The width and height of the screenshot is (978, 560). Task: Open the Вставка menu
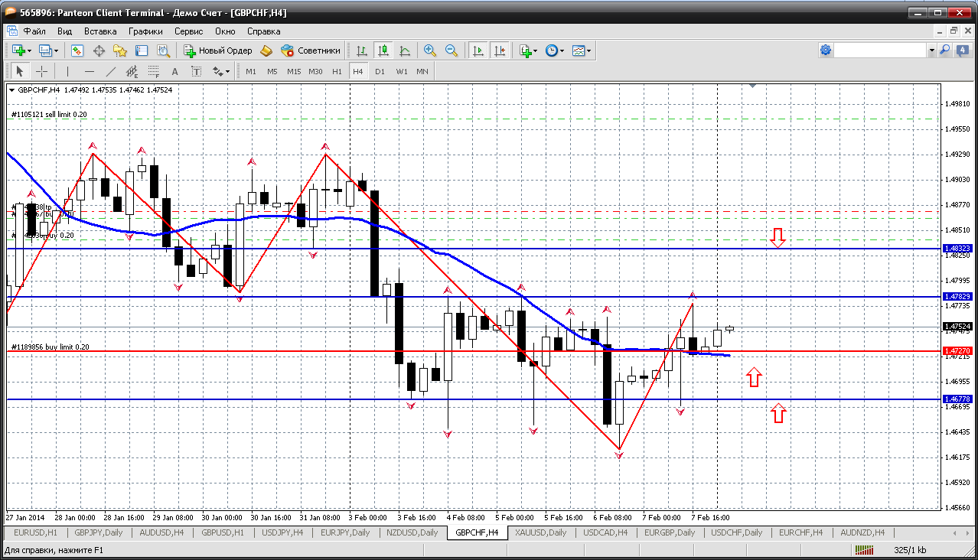(100, 31)
